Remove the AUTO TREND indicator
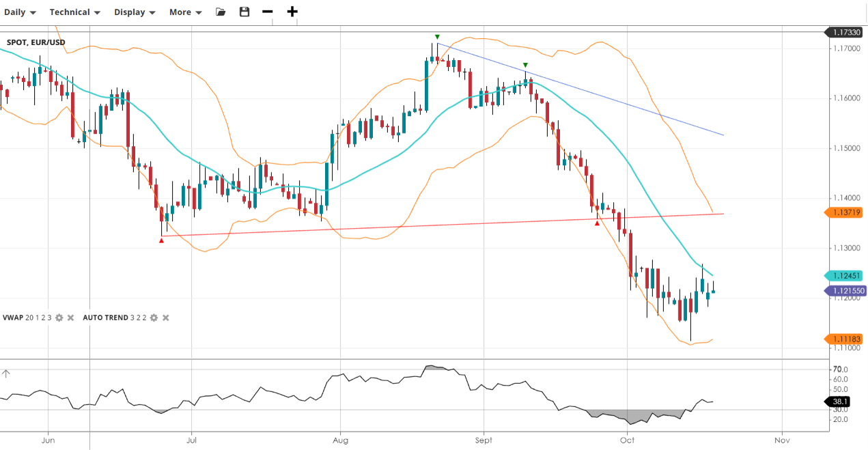The width and height of the screenshot is (868, 450). pyautogui.click(x=165, y=318)
